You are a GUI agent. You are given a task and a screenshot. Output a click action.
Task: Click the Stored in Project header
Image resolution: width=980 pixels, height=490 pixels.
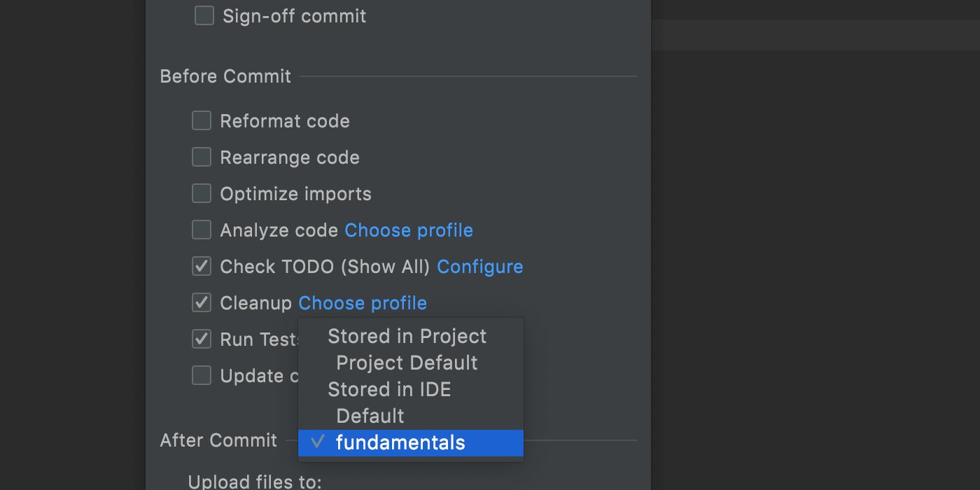click(x=407, y=336)
